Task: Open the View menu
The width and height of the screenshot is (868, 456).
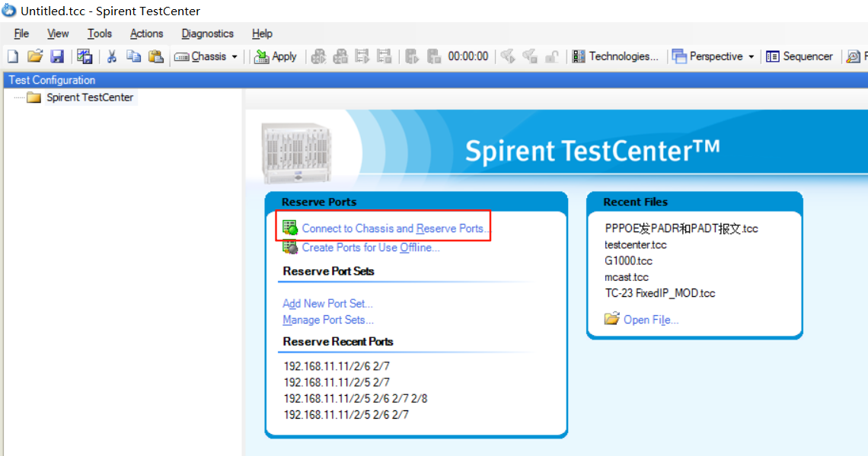Action: (58, 33)
